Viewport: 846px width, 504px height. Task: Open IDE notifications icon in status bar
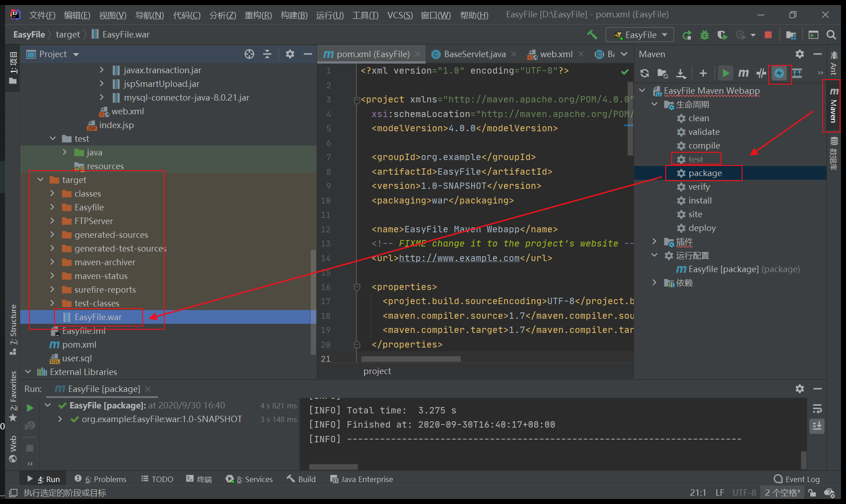pos(829,493)
